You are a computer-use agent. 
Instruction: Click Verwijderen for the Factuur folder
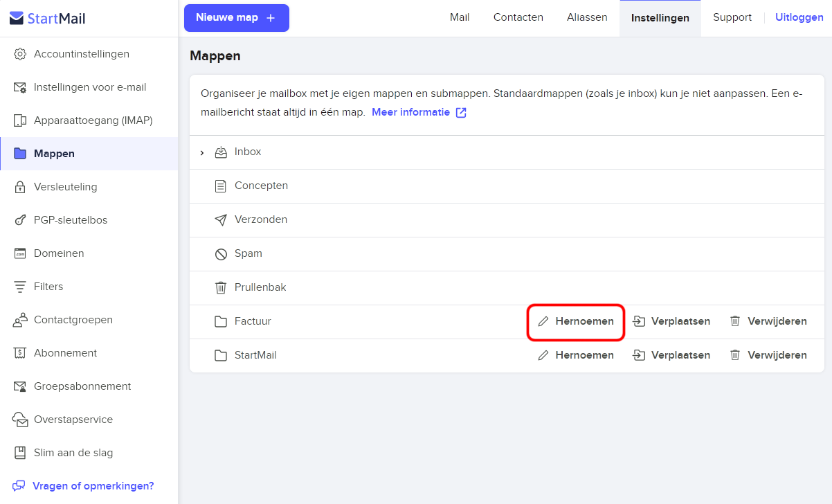768,321
